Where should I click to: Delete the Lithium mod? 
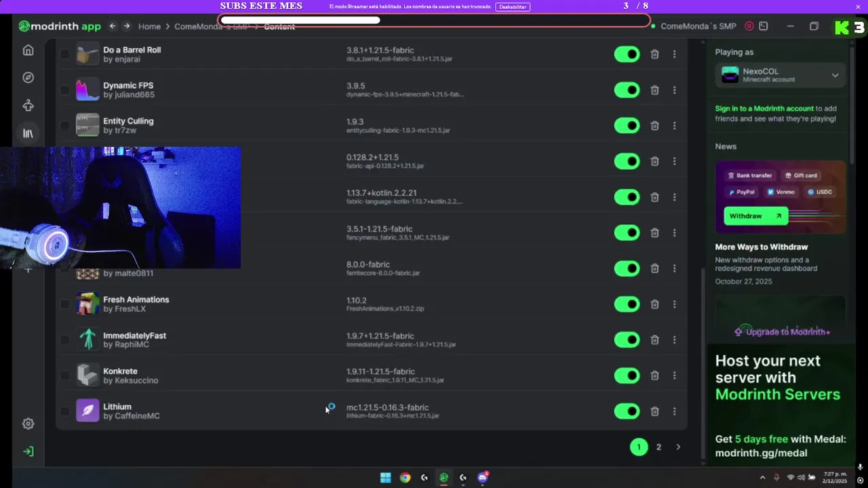pyautogui.click(x=654, y=411)
